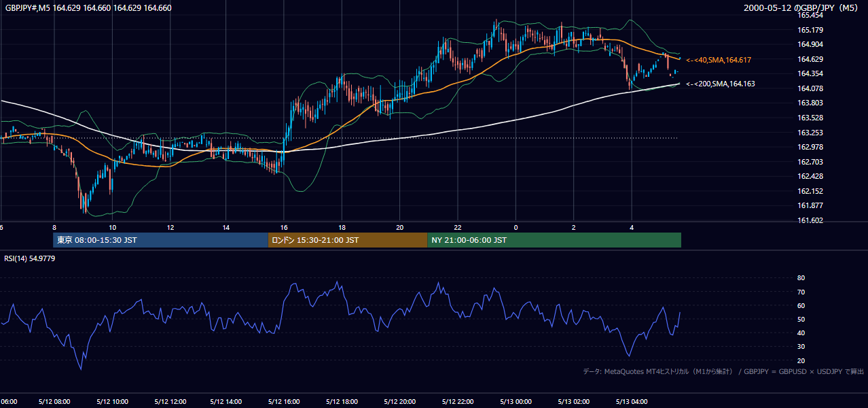The image size is (868, 408).
Task: Click price axis value 162.152
Action: 810,191
